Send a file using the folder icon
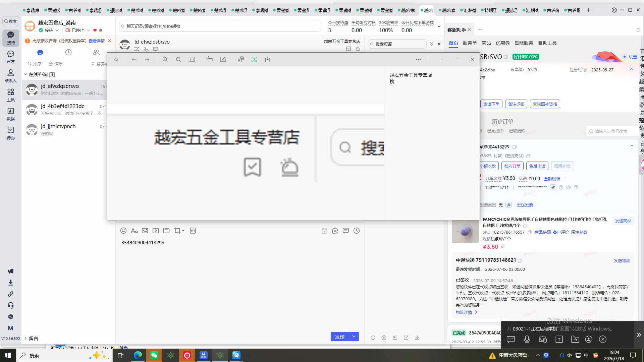644x362 pixels. click(166, 231)
